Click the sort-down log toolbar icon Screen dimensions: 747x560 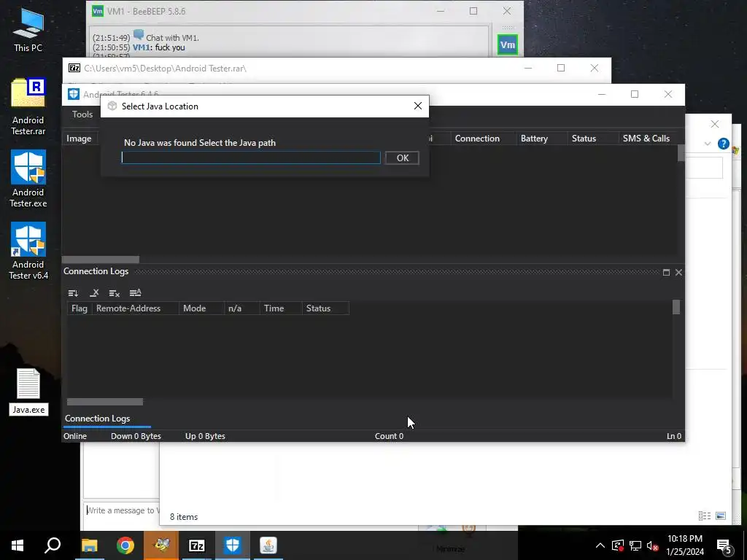point(73,293)
